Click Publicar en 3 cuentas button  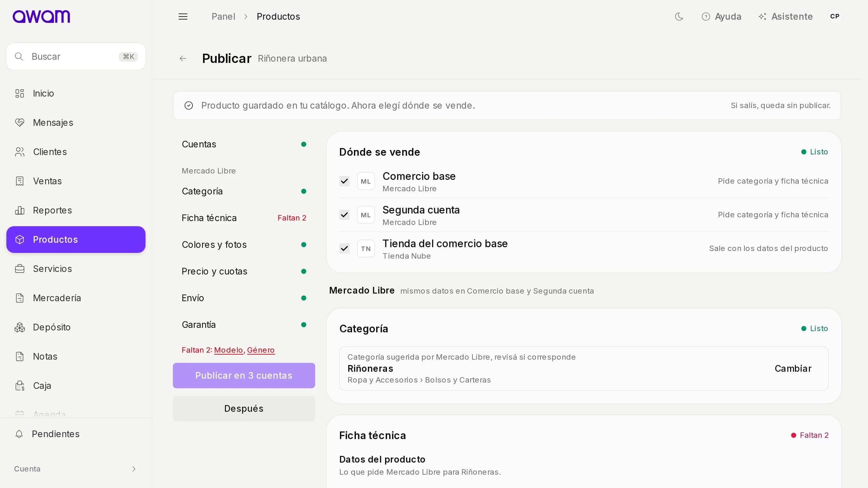coord(244,376)
